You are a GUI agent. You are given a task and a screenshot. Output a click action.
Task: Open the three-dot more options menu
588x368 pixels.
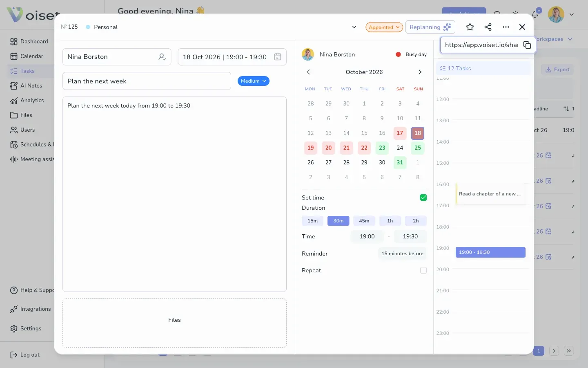[x=506, y=27]
